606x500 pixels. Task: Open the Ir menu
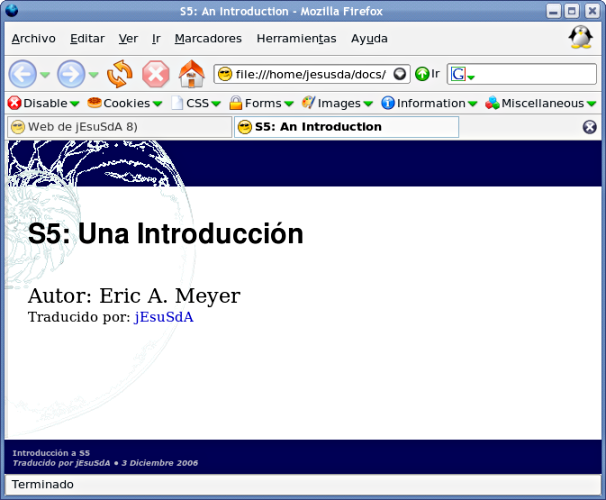tap(156, 39)
